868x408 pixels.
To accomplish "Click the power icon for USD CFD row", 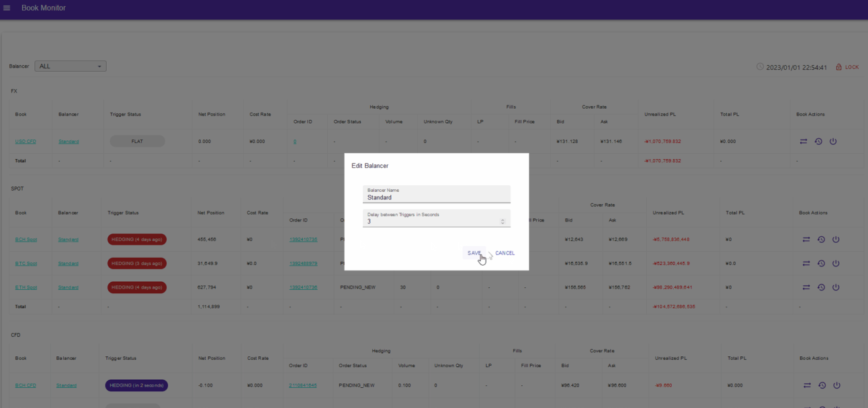I will point(833,142).
